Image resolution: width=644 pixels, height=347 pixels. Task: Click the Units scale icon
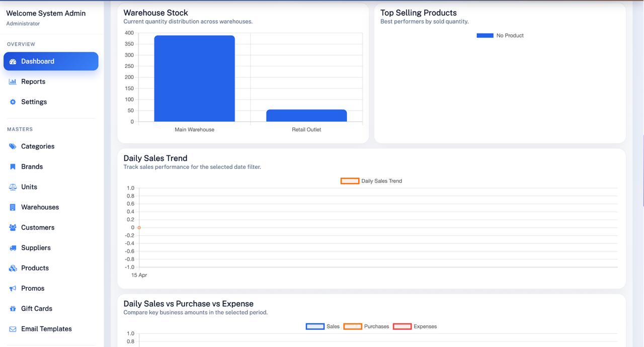click(12, 187)
